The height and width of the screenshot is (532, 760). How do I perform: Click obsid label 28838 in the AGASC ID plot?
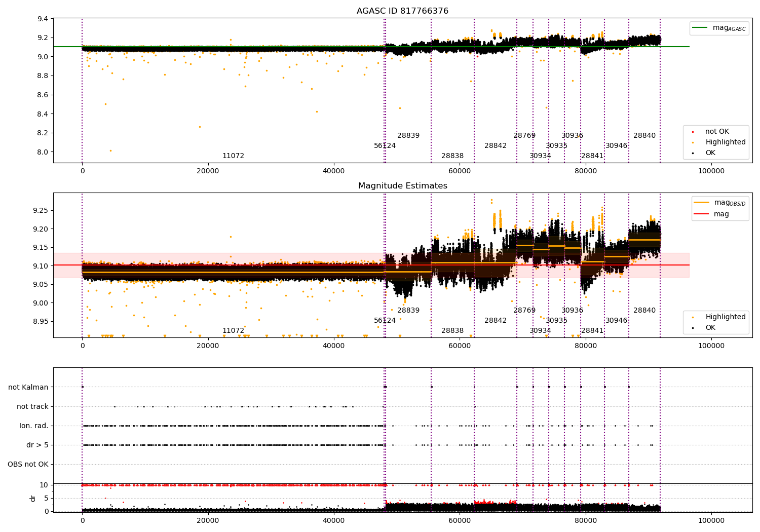coord(452,156)
